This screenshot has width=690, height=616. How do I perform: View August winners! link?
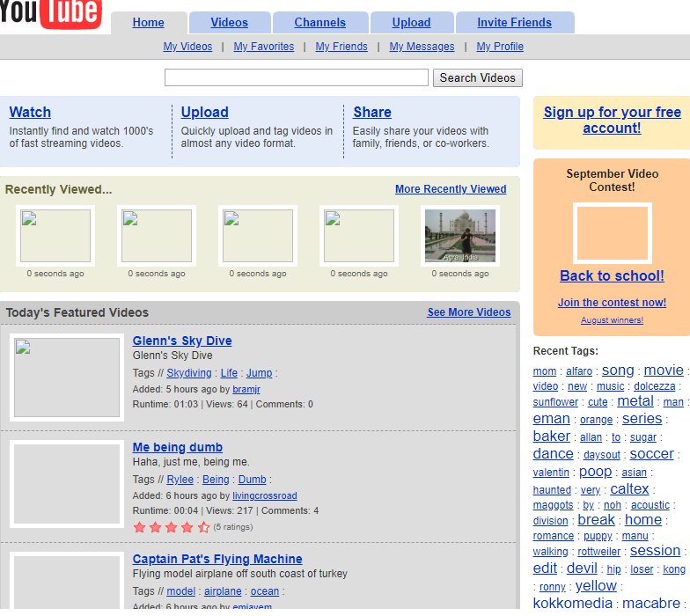(613, 320)
